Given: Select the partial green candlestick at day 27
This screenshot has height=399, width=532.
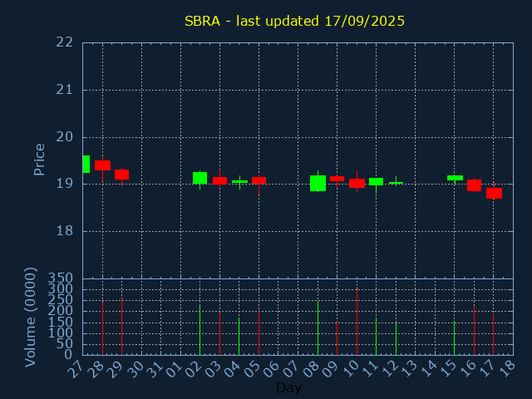Looking at the screenshot, I should point(86,164).
